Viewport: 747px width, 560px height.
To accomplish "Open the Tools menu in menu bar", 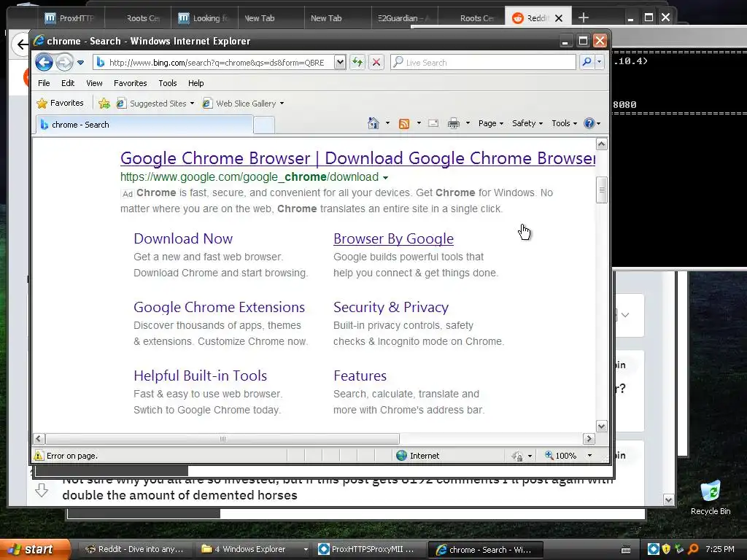I will point(168,83).
